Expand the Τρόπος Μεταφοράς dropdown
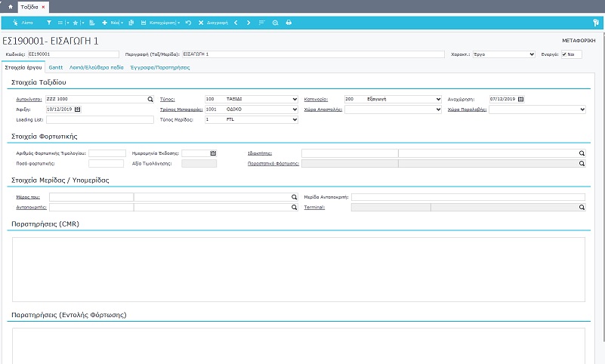This screenshot has height=364, width=605. coord(294,110)
